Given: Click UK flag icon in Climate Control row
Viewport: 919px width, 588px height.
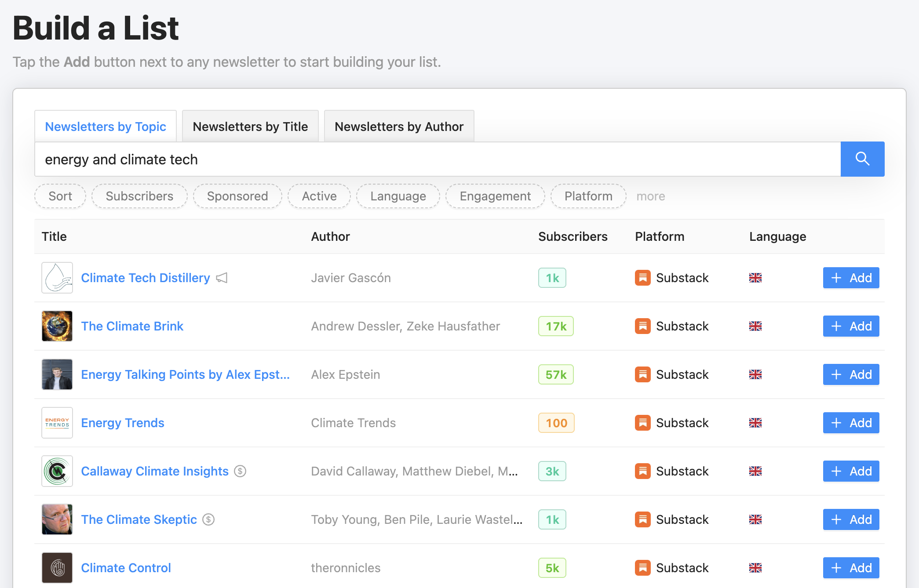Looking at the screenshot, I should (755, 568).
